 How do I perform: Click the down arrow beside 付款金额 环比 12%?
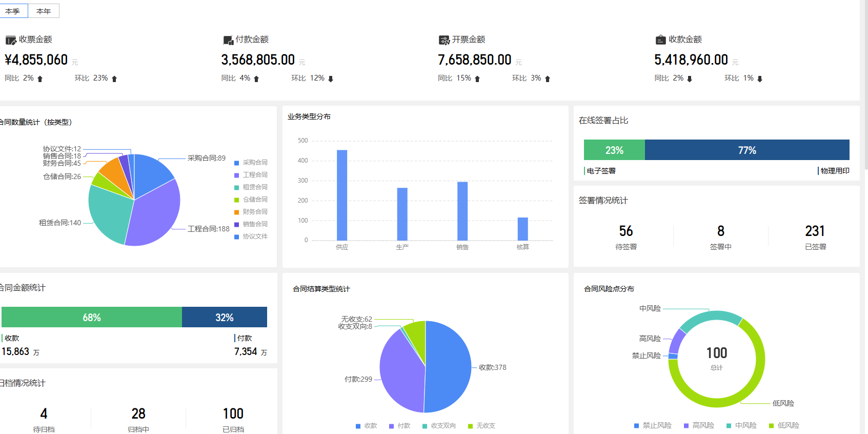coord(331,78)
